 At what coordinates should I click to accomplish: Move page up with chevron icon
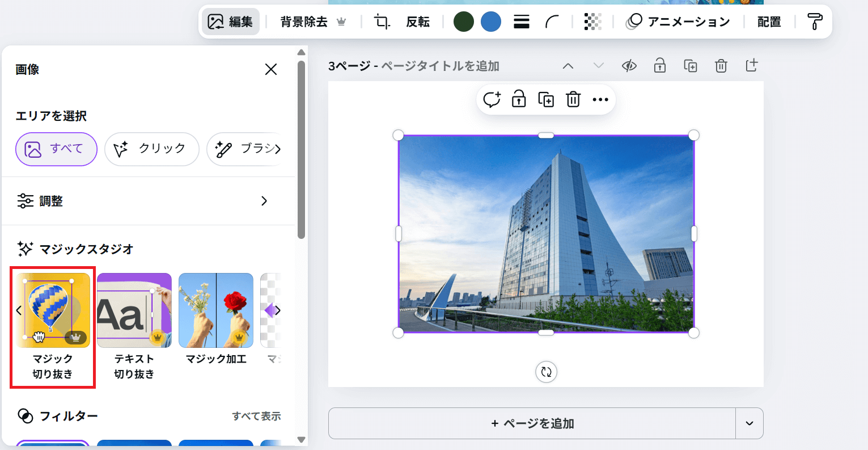pos(568,66)
